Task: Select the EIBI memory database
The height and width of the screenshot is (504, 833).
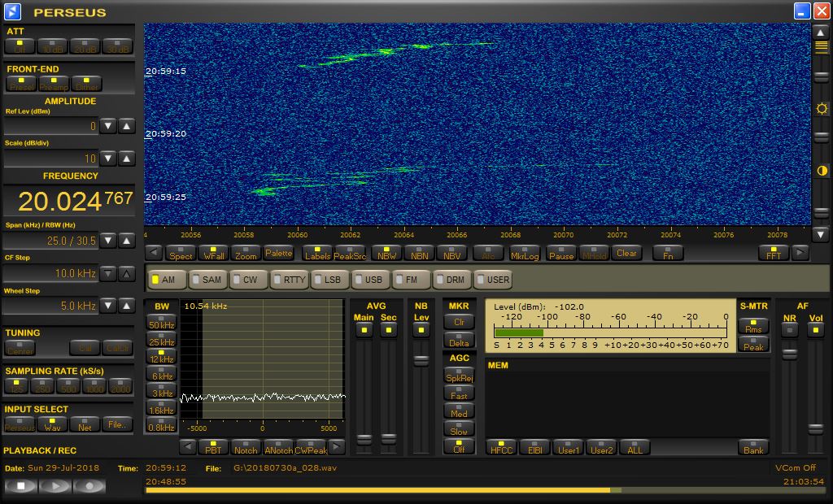Action: tap(535, 447)
